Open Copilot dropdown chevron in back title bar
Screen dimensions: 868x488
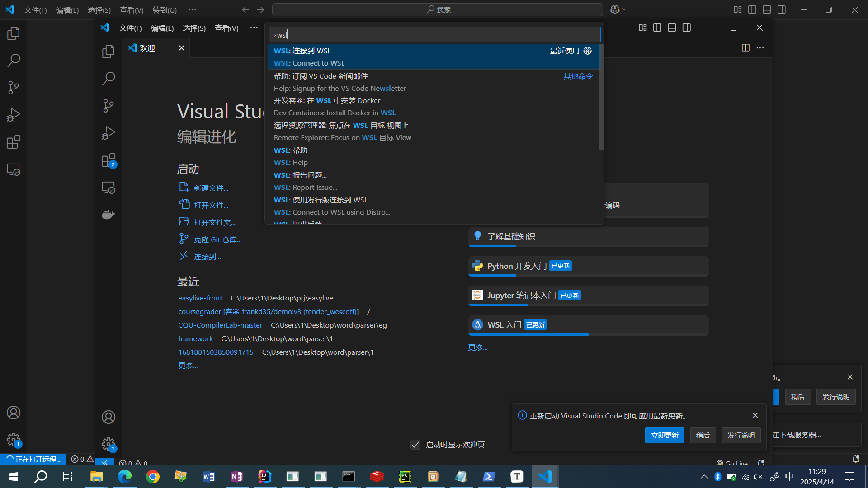624,9
